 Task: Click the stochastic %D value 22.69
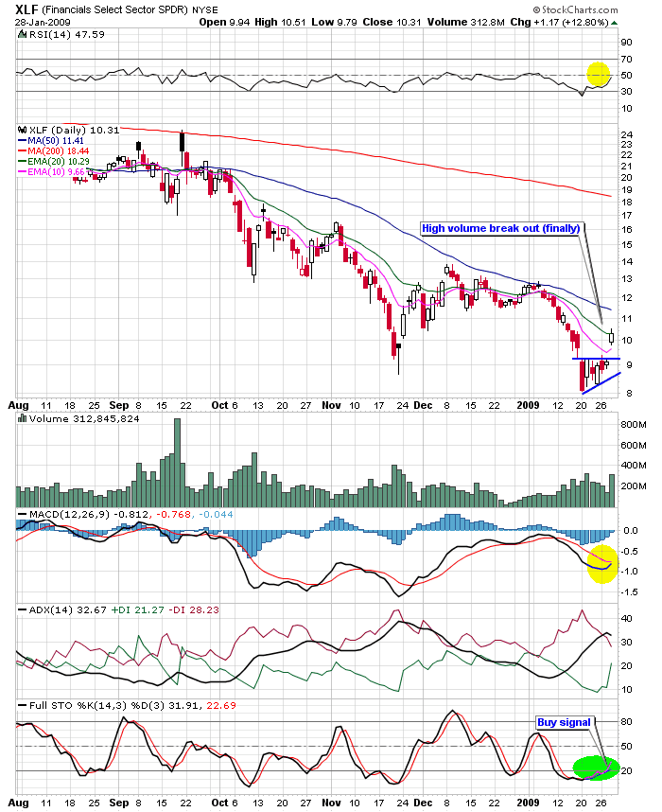[x=221, y=705]
